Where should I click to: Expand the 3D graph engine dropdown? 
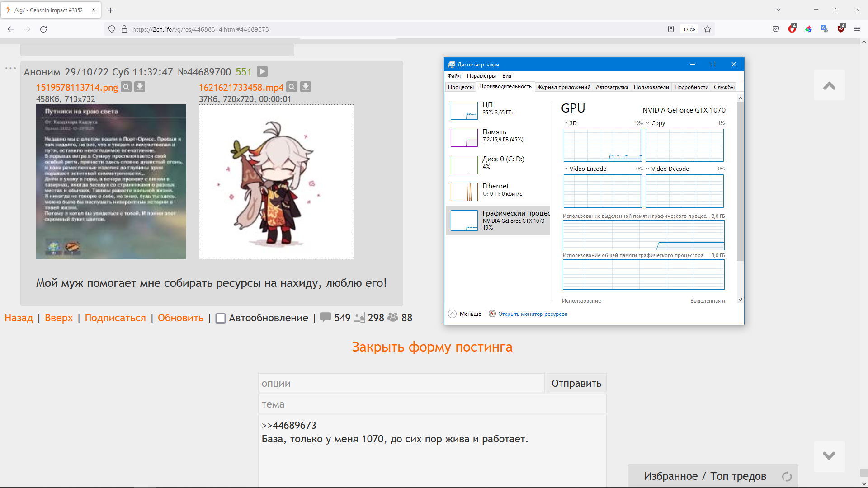click(x=566, y=123)
